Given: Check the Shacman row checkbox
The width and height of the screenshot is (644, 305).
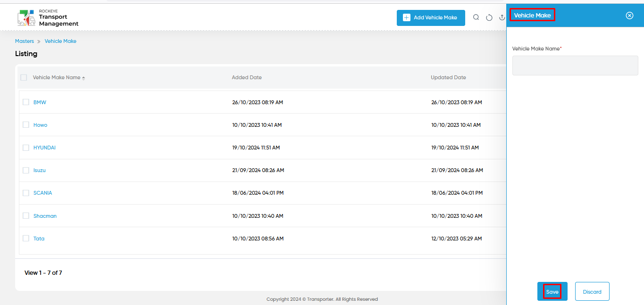Looking at the screenshot, I should (x=26, y=215).
